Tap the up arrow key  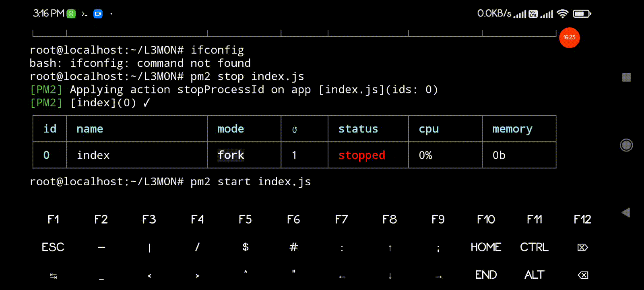pyautogui.click(x=390, y=248)
